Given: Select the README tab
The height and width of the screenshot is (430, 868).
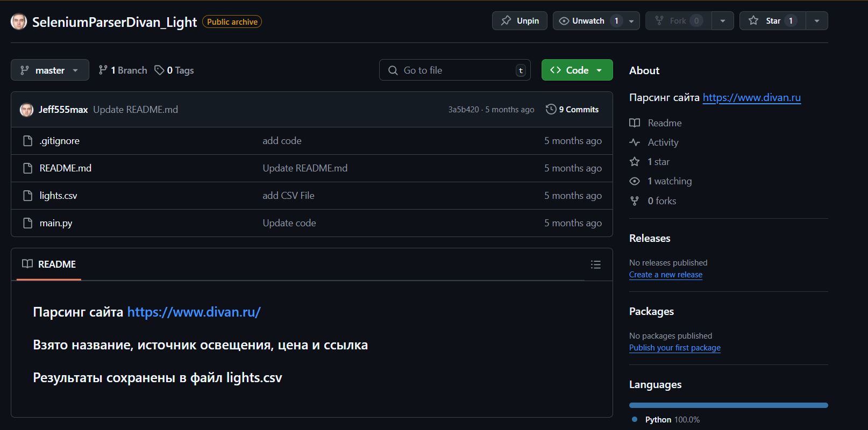Looking at the screenshot, I should tap(49, 264).
